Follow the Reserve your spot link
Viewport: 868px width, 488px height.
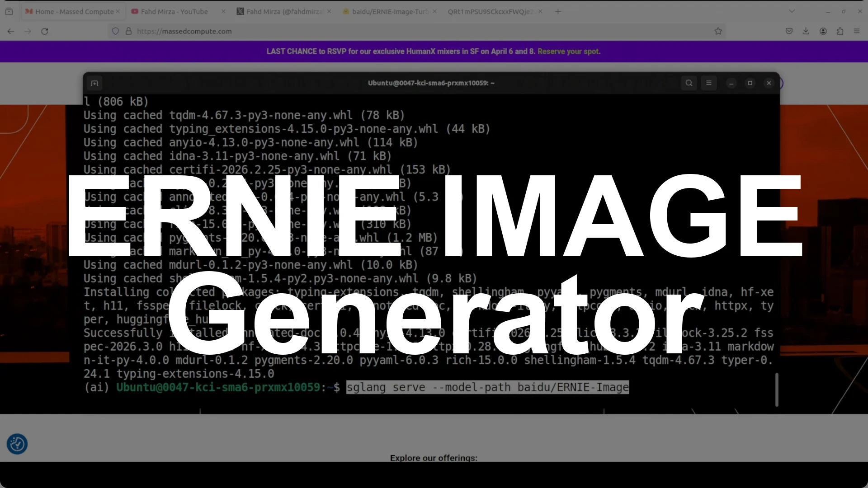(569, 52)
